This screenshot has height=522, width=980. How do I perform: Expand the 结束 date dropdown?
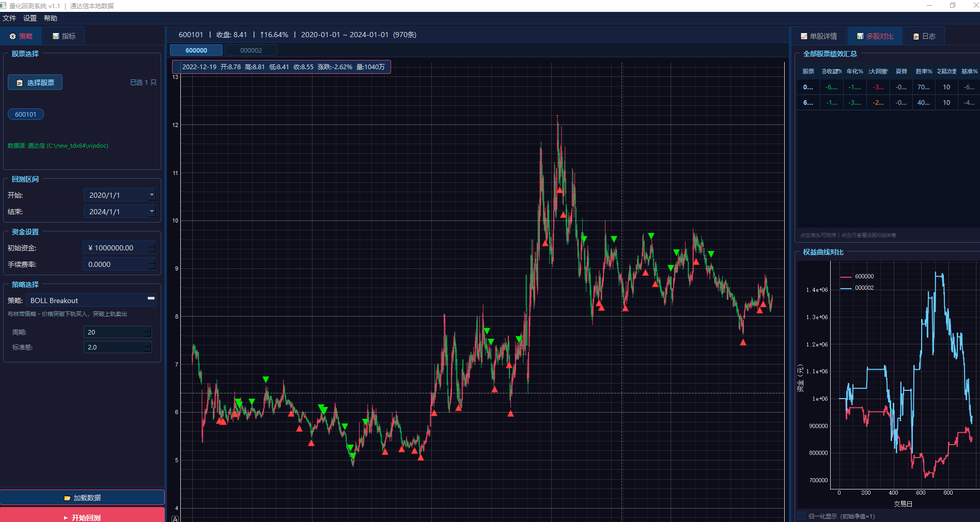151,212
